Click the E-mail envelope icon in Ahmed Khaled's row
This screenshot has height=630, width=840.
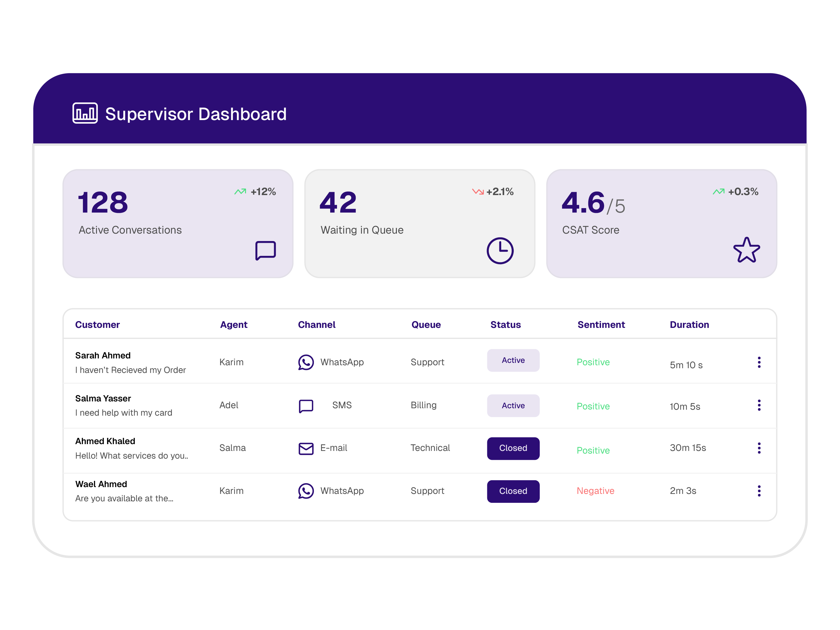coord(306,449)
